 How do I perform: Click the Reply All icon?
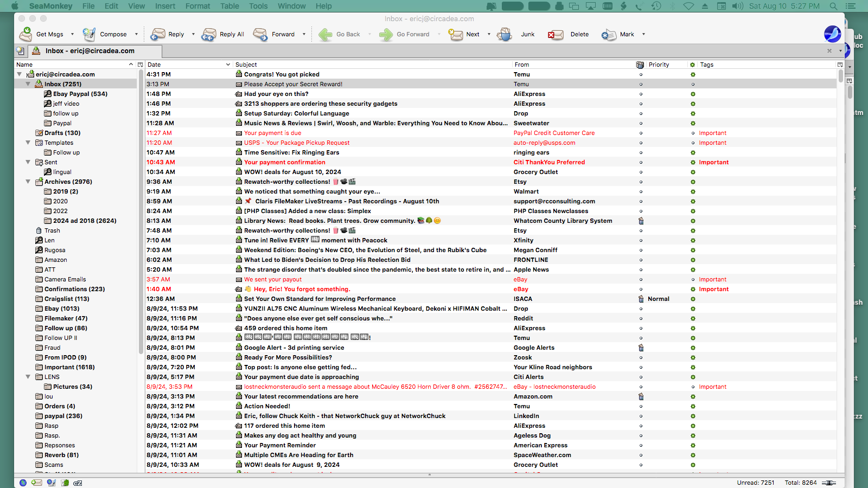[209, 34]
